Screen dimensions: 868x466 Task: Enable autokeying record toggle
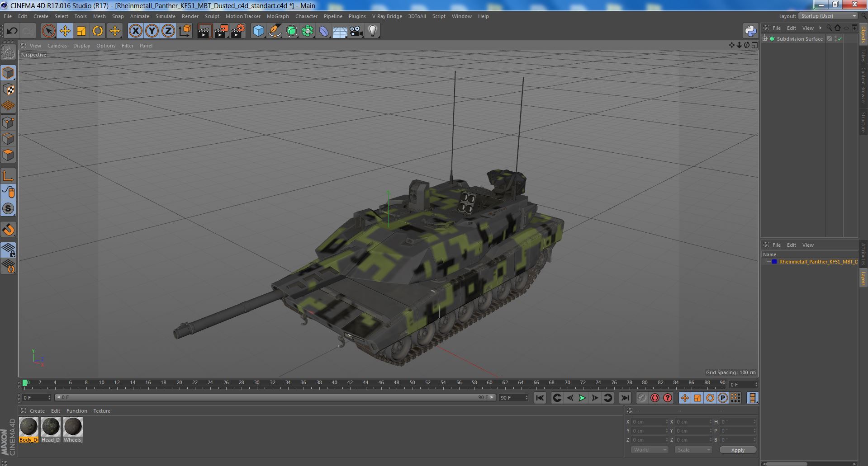(655, 398)
